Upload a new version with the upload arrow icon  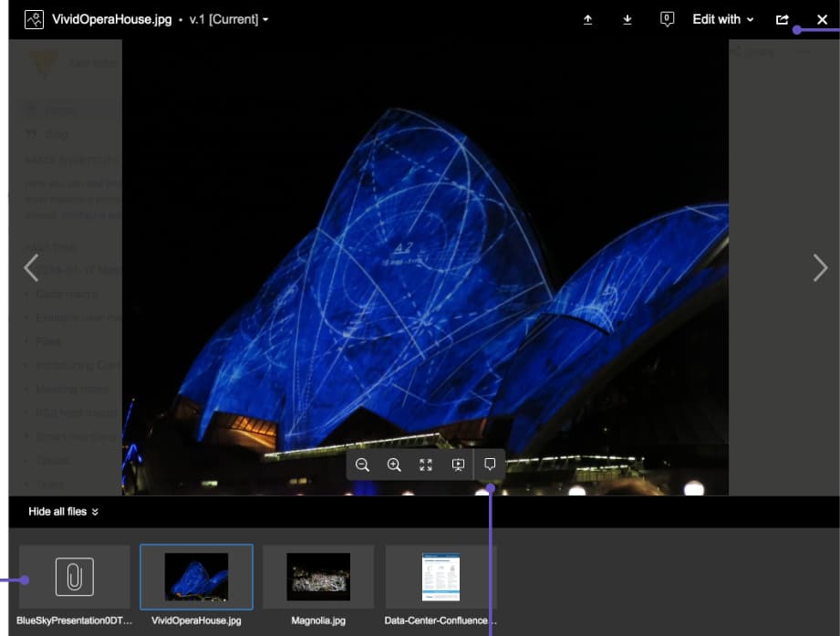587,20
